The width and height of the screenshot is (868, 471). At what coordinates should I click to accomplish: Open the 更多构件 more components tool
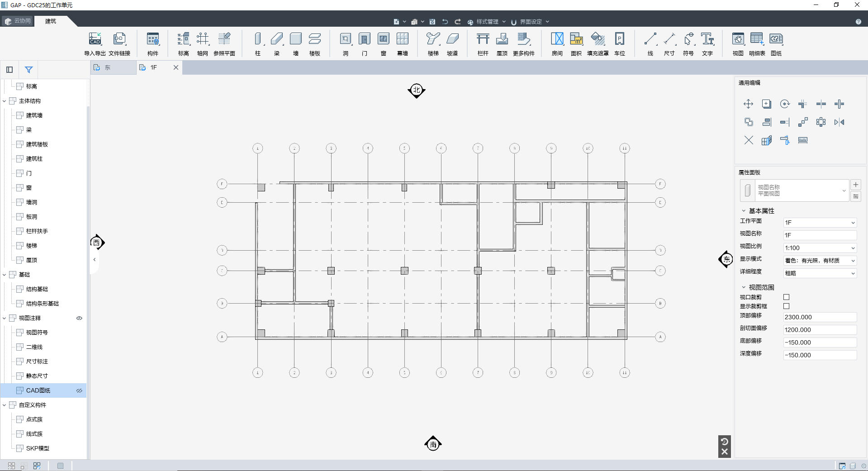pyautogui.click(x=524, y=44)
